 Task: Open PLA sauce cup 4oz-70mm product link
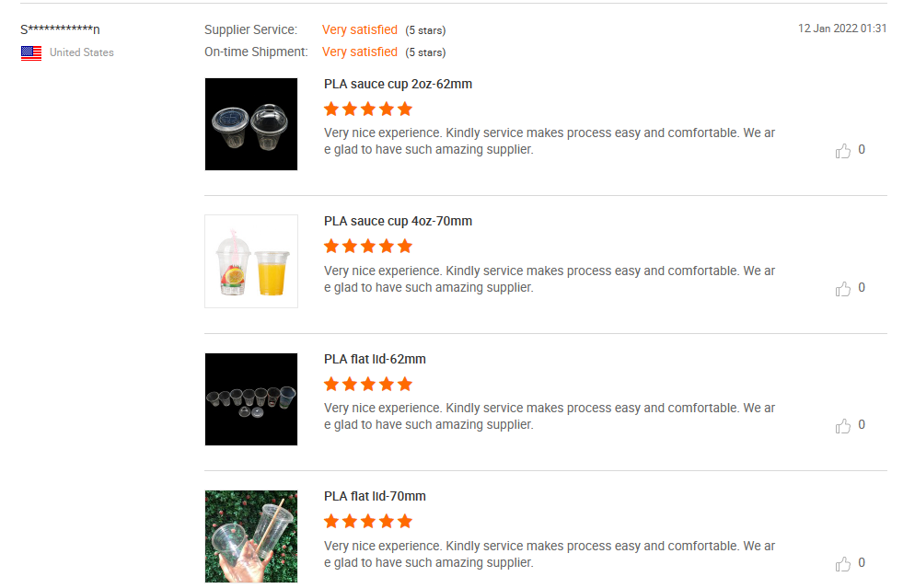click(x=398, y=221)
